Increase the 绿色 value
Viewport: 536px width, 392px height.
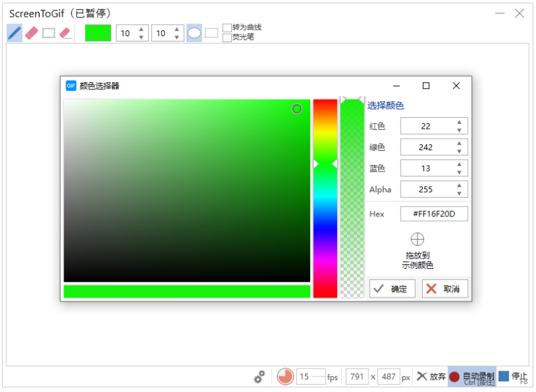(459, 143)
